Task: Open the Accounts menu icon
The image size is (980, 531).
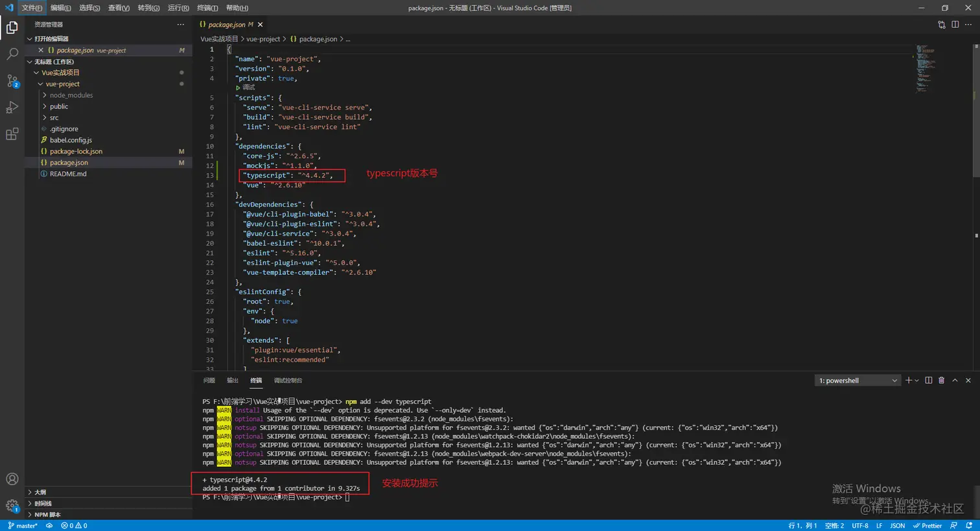Action: pyautogui.click(x=12, y=479)
